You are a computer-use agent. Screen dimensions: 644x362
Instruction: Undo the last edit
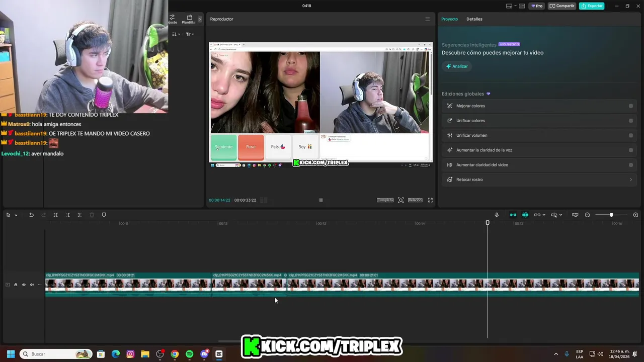(31, 215)
